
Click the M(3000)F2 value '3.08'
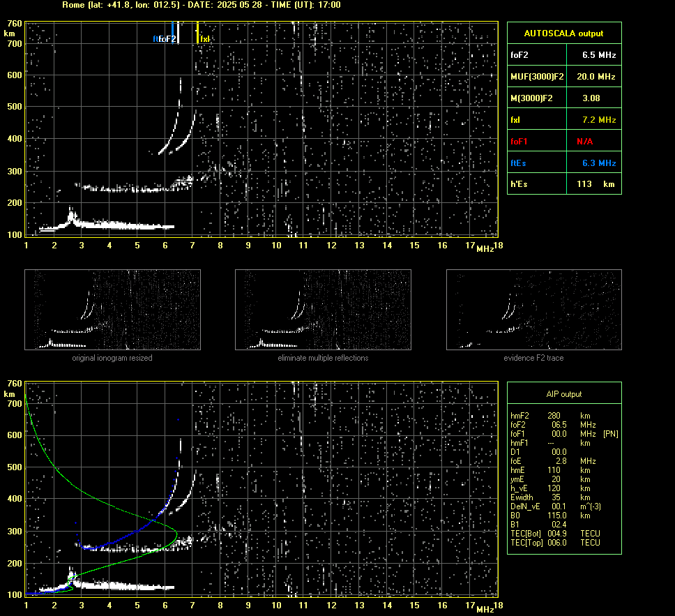pyautogui.click(x=591, y=98)
